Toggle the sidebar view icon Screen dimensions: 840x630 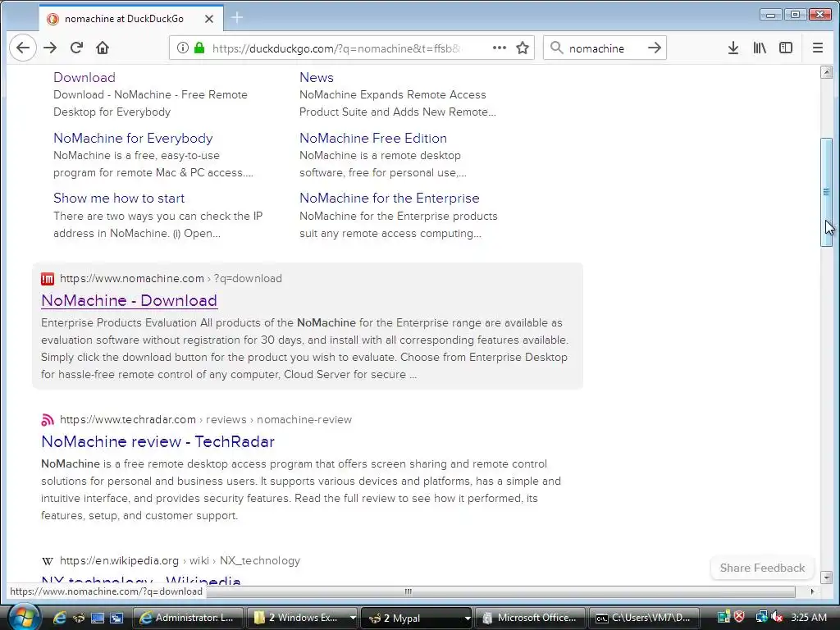(x=786, y=48)
